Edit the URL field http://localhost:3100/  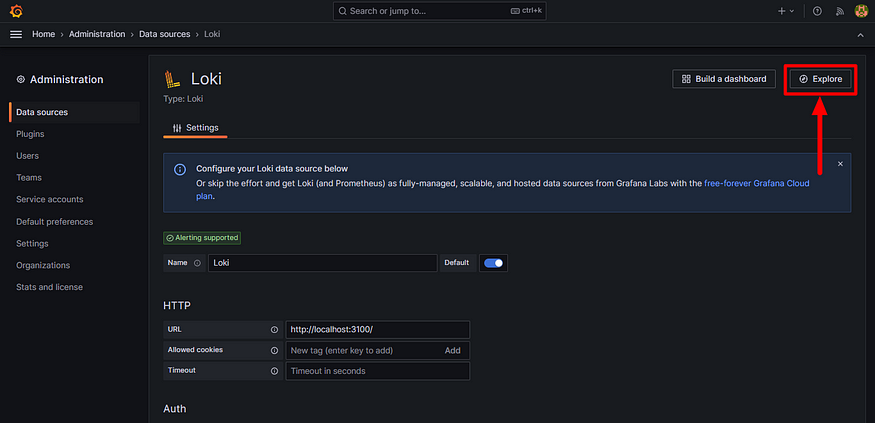point(377,330)
